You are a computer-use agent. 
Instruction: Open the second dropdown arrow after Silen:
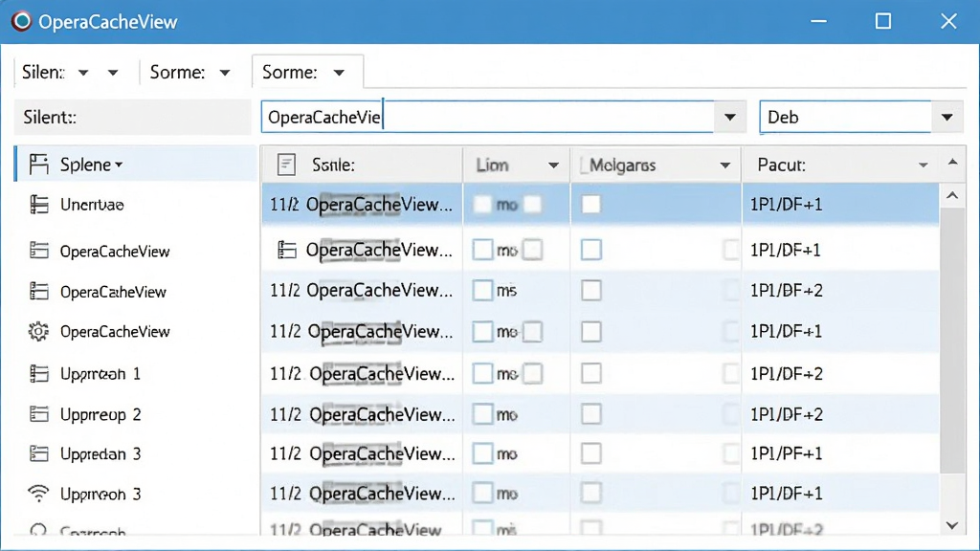(x=113, y=73)
